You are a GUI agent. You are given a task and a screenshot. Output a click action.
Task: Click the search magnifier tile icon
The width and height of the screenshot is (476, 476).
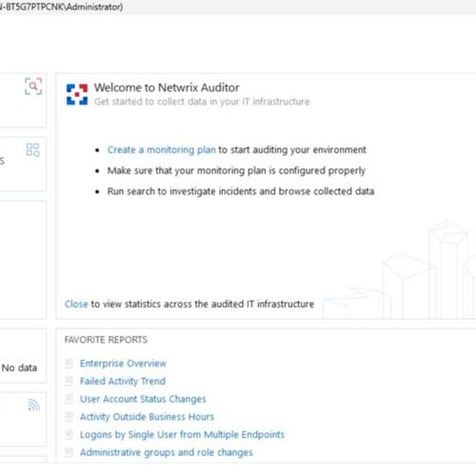[x=33, y=87]
